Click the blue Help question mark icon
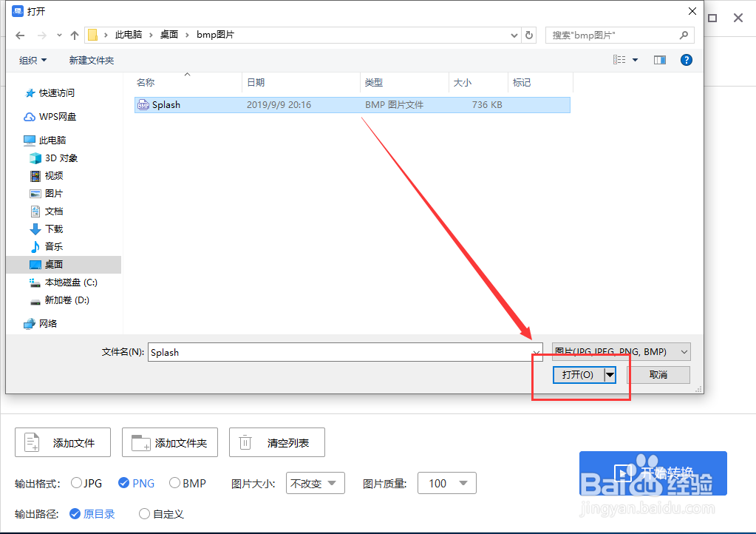756x534 pixels. point(687,60)
